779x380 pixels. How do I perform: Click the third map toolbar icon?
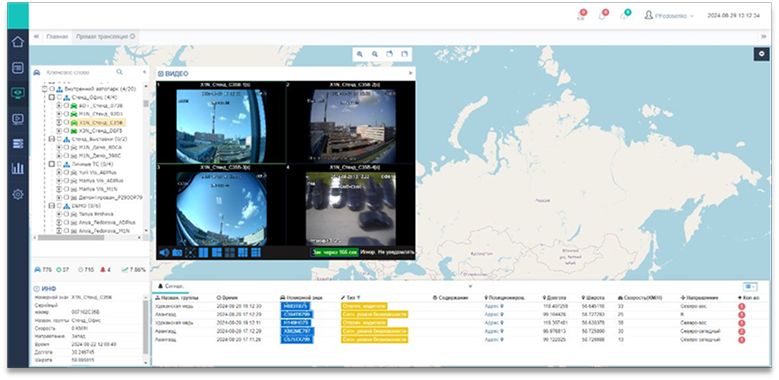[x=390, y=54]
